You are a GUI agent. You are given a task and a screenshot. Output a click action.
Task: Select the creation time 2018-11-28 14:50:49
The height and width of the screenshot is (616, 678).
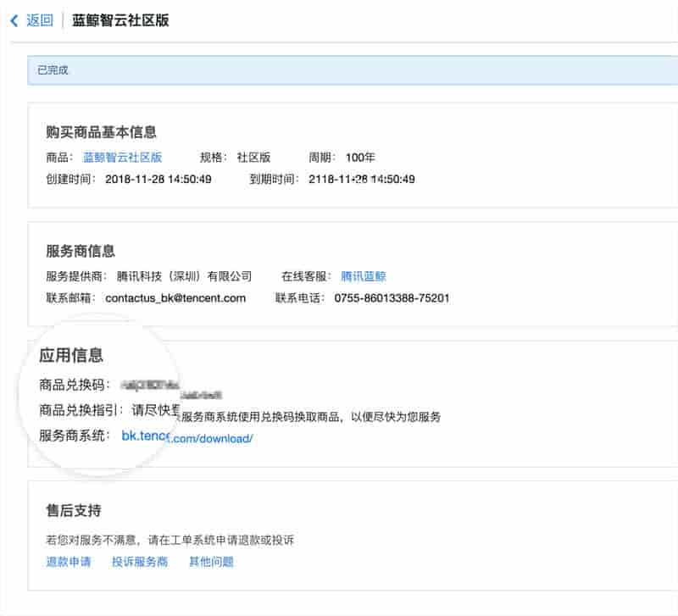point(158,179)
